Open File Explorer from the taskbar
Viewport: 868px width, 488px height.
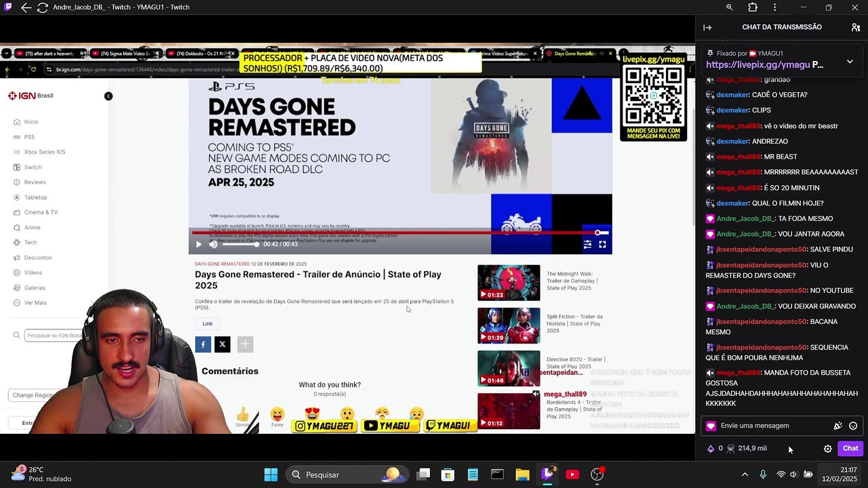tap(522, 474)
